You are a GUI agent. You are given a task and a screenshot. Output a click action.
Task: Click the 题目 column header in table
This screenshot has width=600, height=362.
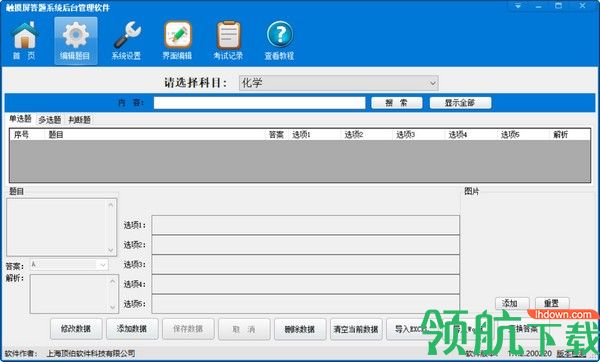pyautogui.click(x=156, y=135)
